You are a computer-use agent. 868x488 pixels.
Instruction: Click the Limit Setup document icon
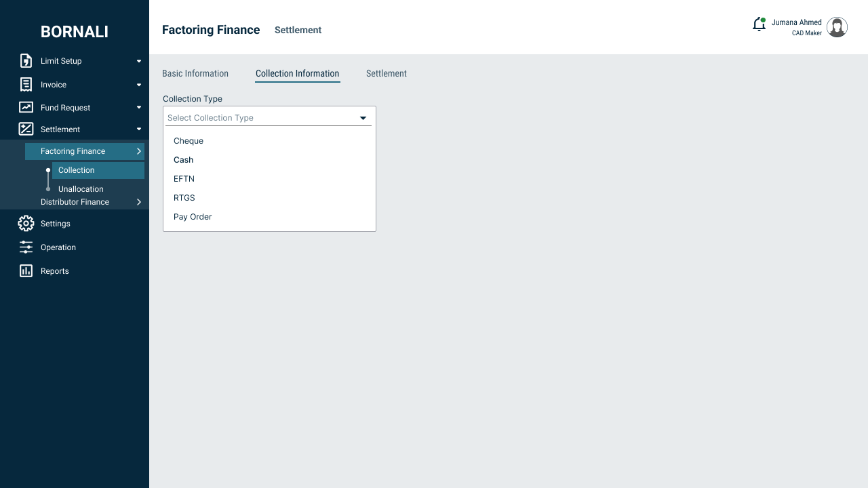click(26, 61)
